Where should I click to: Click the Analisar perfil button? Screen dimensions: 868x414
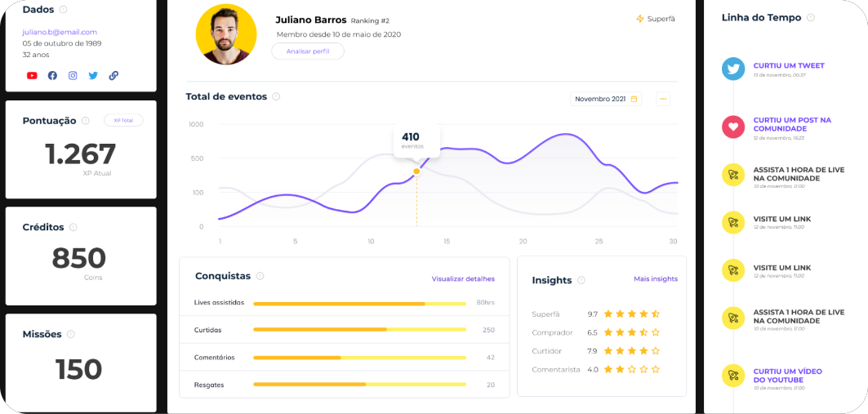tap(308, 51)
